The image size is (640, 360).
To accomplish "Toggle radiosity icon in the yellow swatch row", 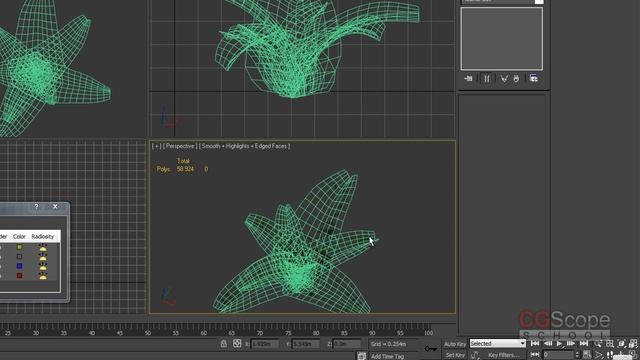I will 43,247.
